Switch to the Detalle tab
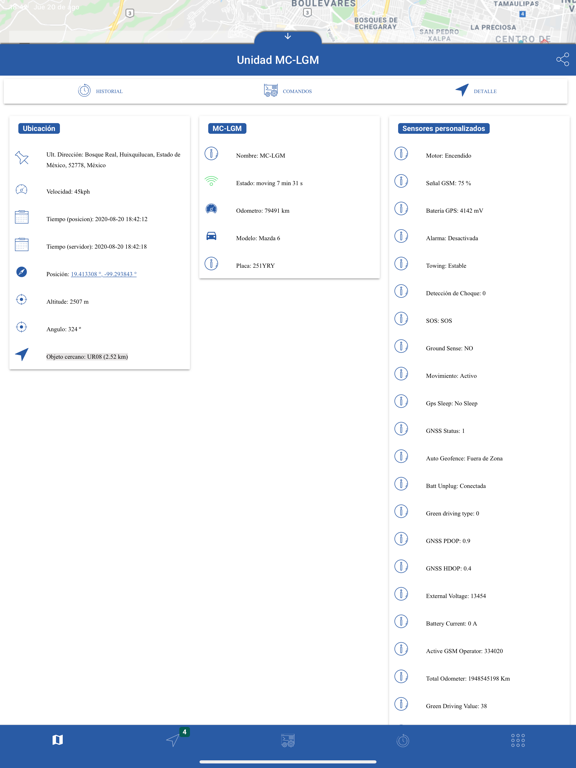Screen dimensions: 576x768 (476, 91)
